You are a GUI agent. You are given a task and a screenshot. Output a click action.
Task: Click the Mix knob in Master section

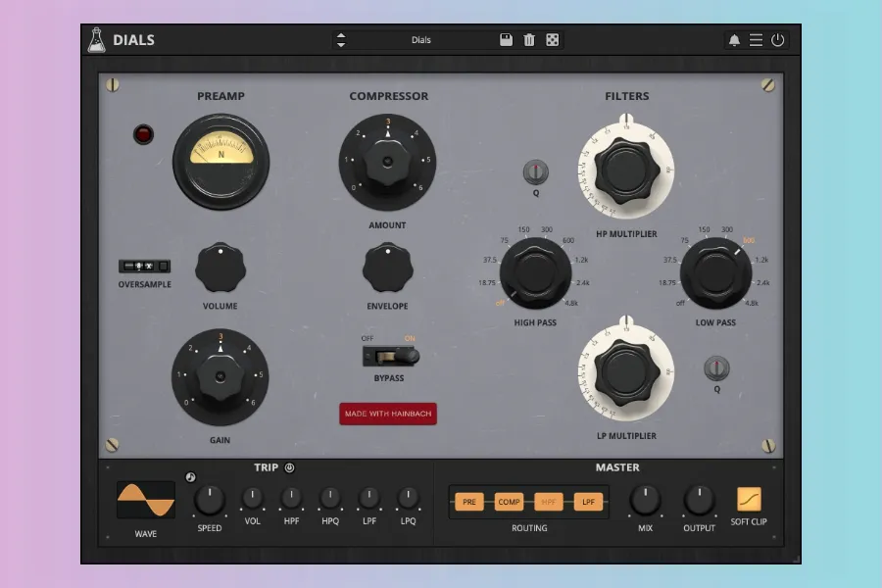point(644,500)
